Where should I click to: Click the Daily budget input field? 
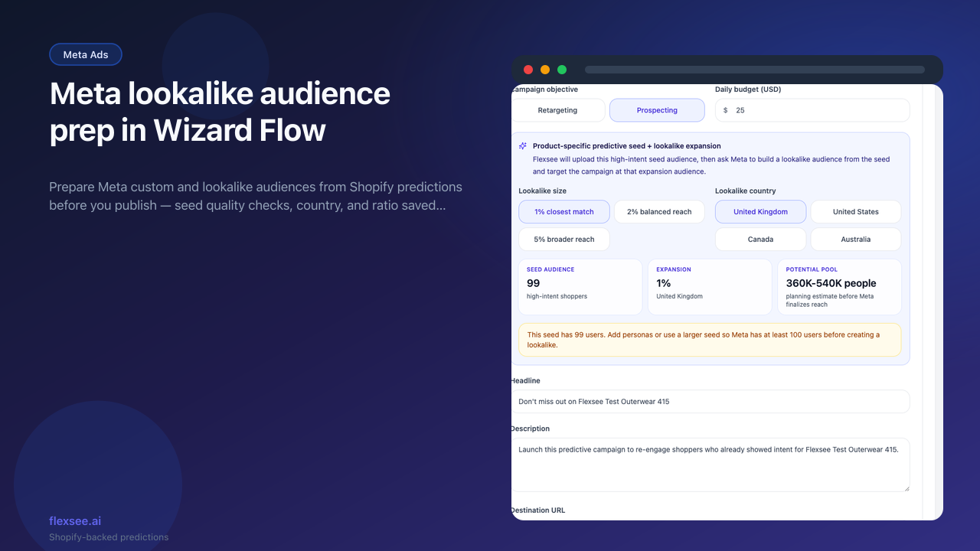tap(812, 110)
